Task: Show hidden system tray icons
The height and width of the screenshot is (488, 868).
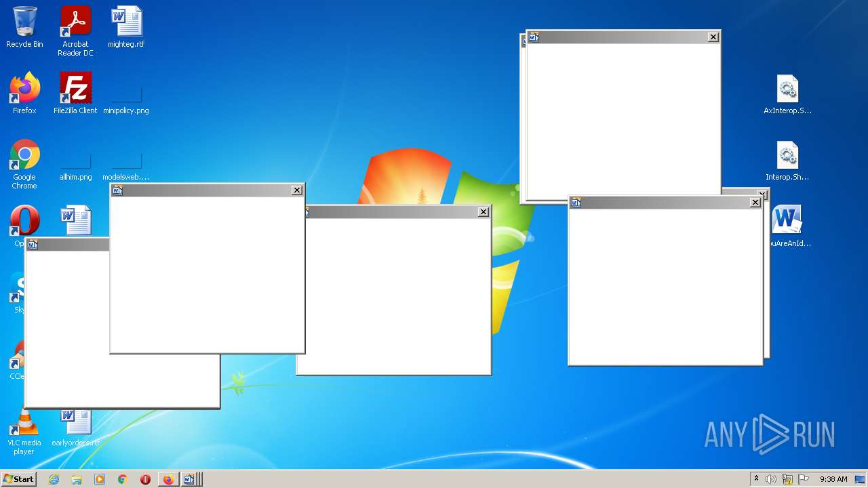Action: (756, 479)
